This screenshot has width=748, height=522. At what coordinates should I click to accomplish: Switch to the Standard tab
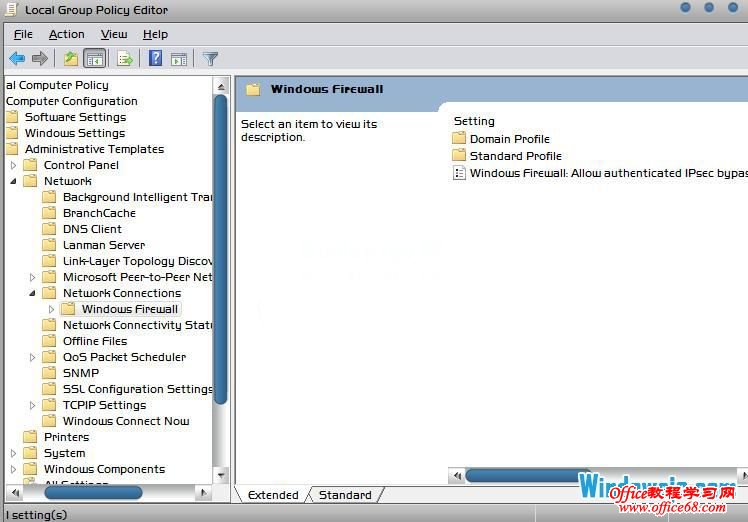(345, 495)
